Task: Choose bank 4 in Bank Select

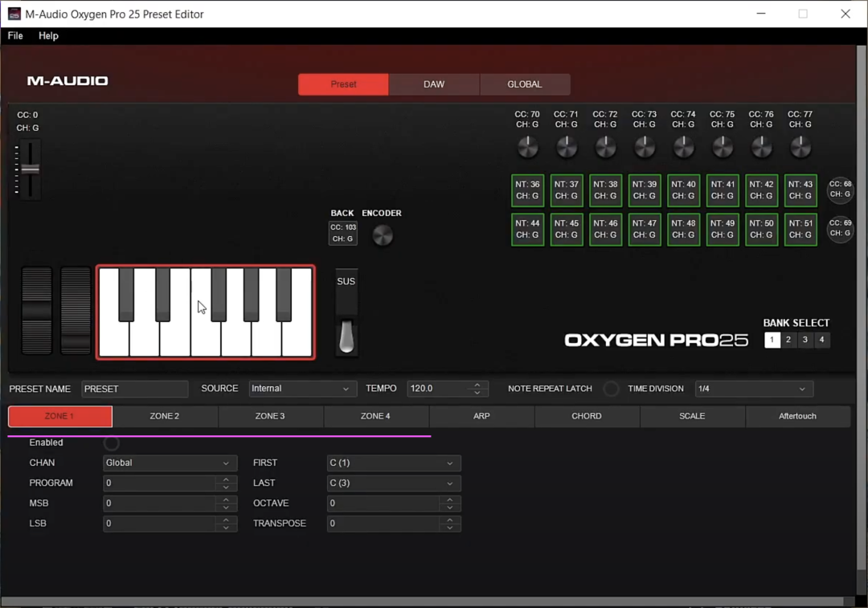Action: [x=821, y=340]
